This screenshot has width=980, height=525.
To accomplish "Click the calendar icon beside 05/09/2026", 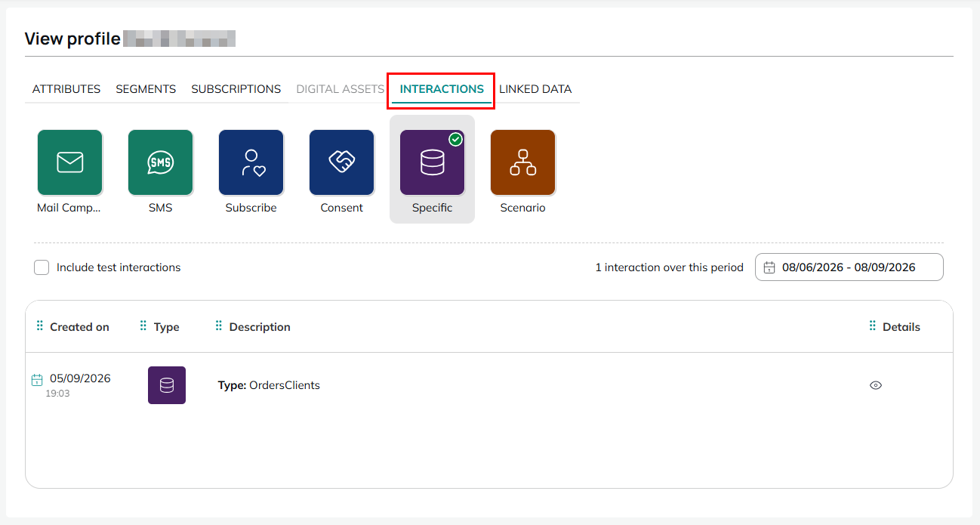I will [37, 379].
